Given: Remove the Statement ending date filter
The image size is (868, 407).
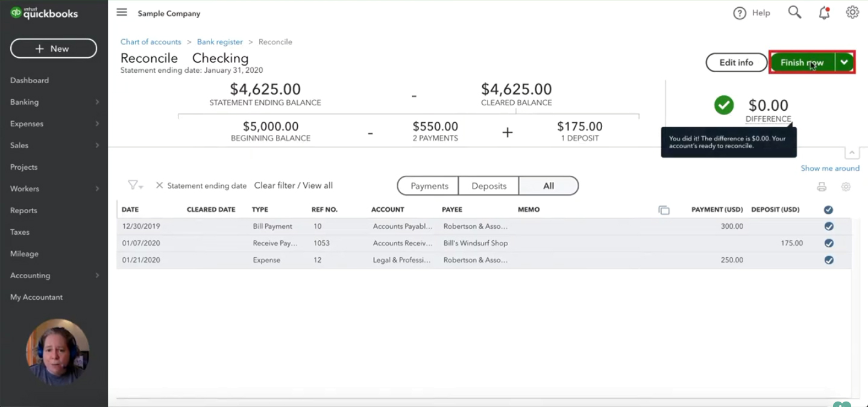Looking at the screenshot, I should coord(159,185).
